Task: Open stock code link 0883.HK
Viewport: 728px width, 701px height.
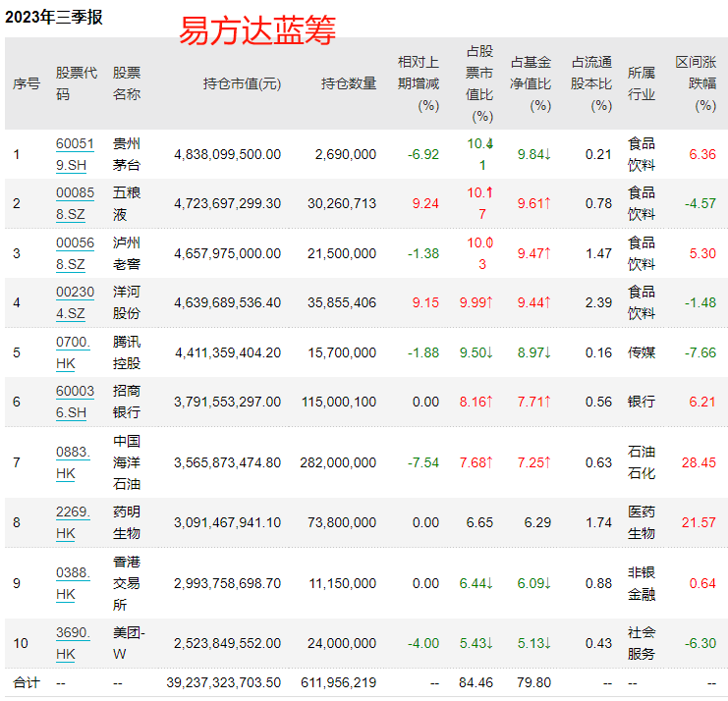Action: click(x=73, y=463)
